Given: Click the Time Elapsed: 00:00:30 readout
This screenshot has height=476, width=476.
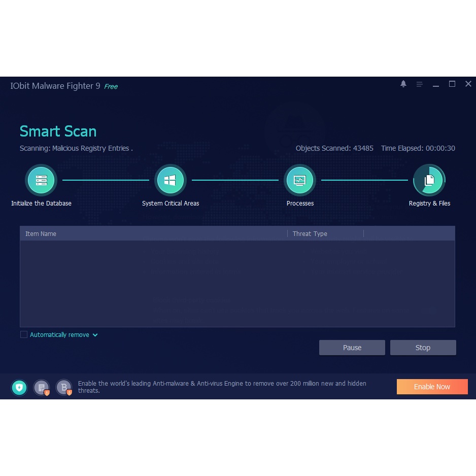Looking at the screenshot, I should [418, 148].
